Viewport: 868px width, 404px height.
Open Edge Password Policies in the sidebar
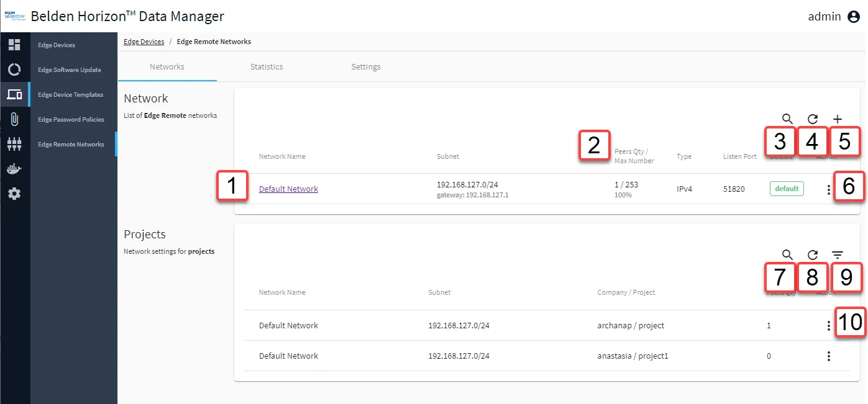(x=73, y=119)
